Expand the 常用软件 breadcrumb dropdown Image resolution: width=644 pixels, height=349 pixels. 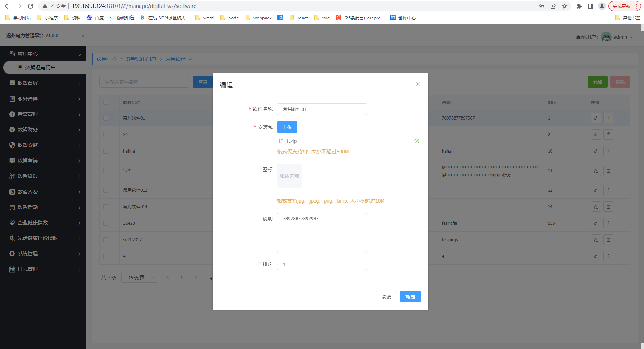point(190,59)
